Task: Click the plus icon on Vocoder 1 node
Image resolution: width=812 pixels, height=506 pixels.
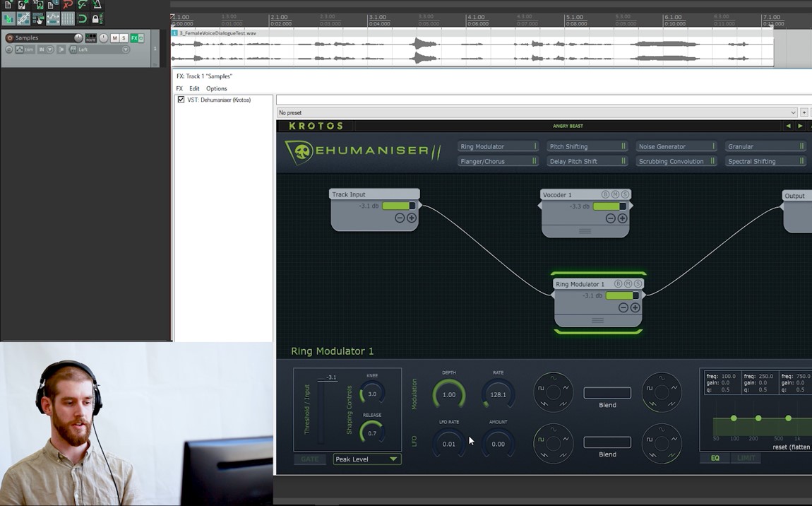Action: (x=623, y=219)
